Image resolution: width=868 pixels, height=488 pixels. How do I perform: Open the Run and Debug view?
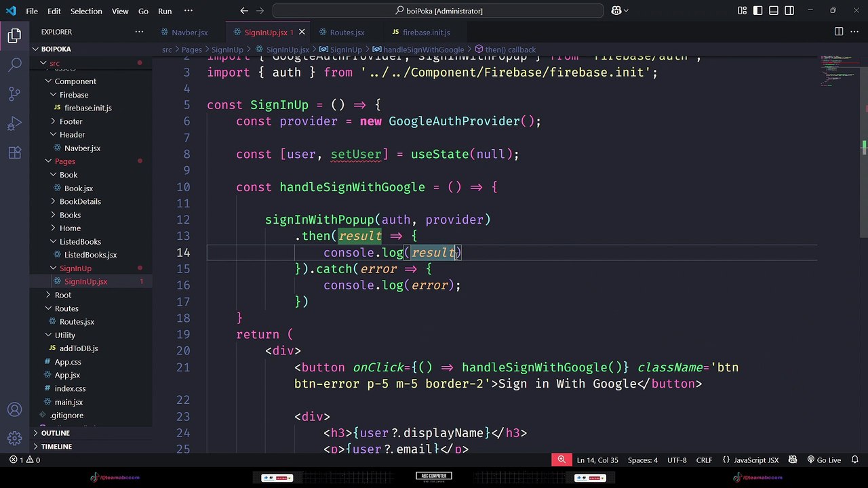coord(15,123)
